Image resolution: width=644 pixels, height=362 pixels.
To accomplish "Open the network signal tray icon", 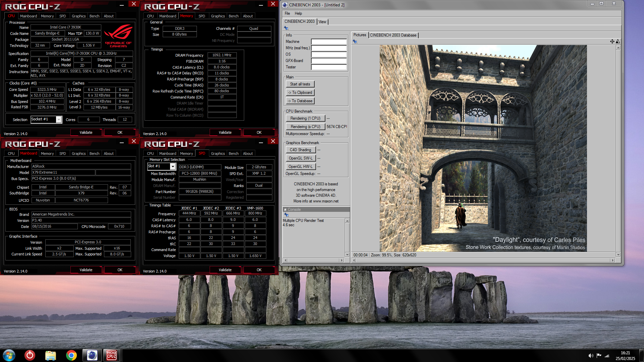I will (607, 356).
